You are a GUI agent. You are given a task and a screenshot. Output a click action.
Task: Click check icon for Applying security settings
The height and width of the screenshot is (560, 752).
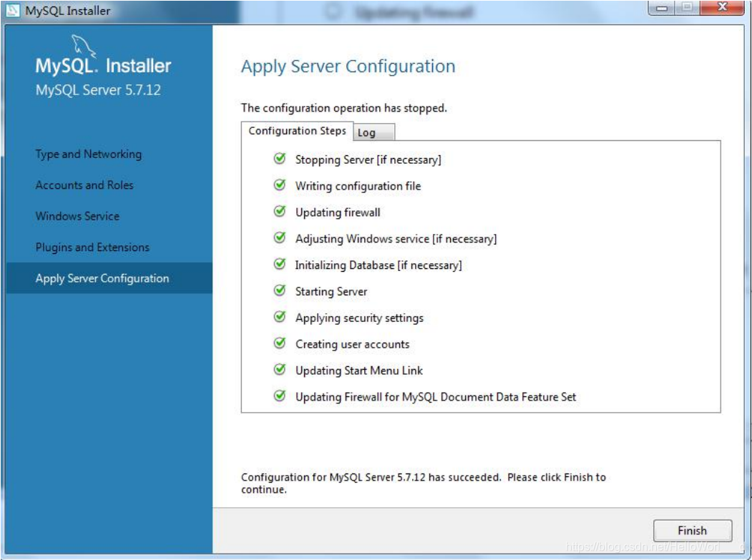pyautogui.click(x=280, y=317)
